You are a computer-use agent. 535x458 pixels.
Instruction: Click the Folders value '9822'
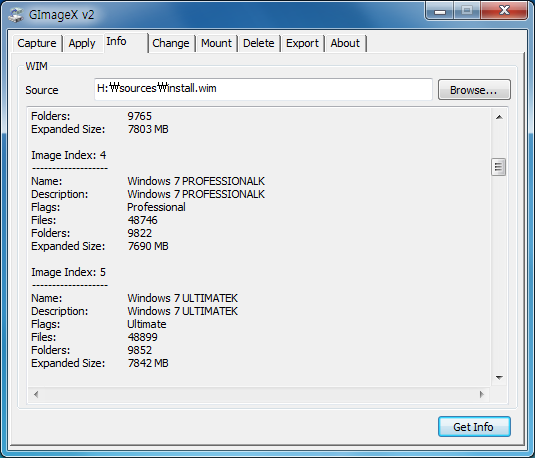coord(140,233)
